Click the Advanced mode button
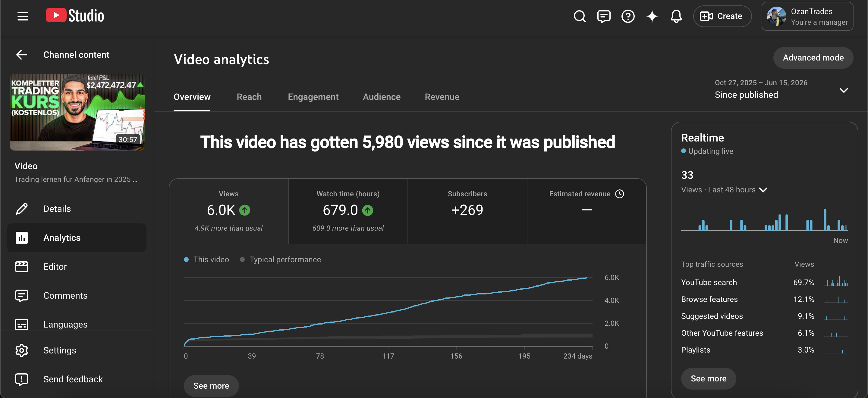The height and width of the screenshot is (398, 868). 813,58
